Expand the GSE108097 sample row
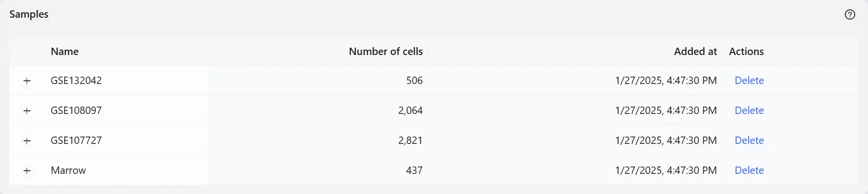This screenshot has height=194, width=868. point(27,111)
